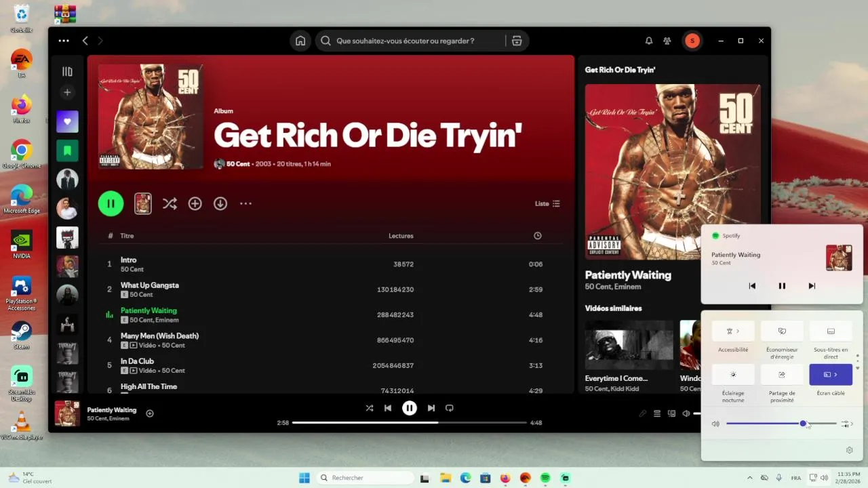
Task: Open Steam shortcut on desktop
Action: pyautogui.click(x=22, y=334)
